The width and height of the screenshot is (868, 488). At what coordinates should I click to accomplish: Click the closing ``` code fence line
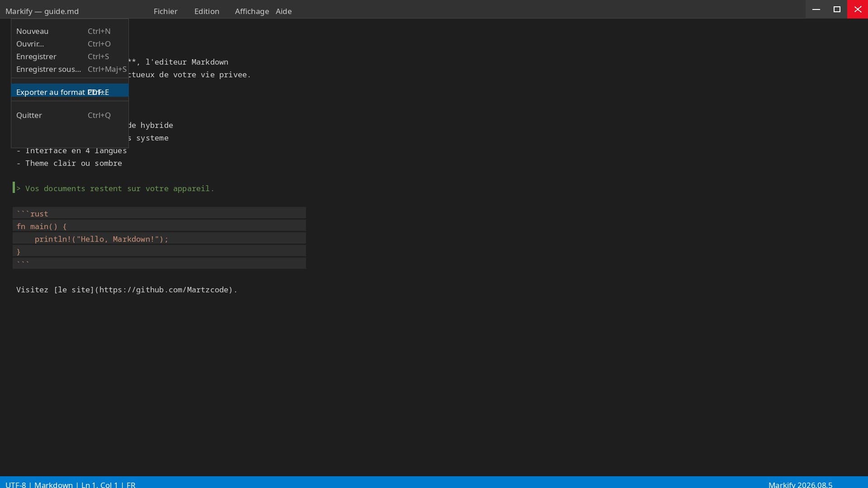coord(159,263)
